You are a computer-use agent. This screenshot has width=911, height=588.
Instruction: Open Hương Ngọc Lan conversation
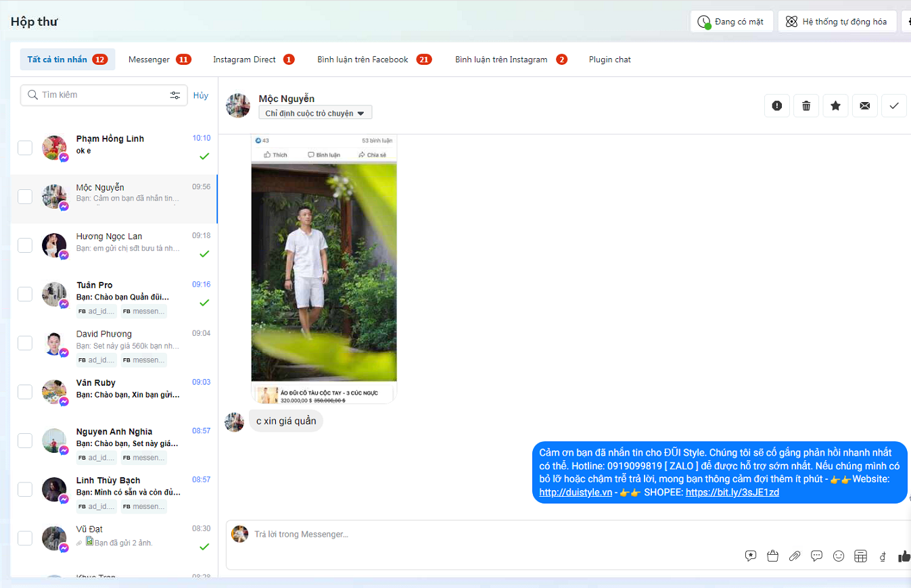(x=114, y=247)
